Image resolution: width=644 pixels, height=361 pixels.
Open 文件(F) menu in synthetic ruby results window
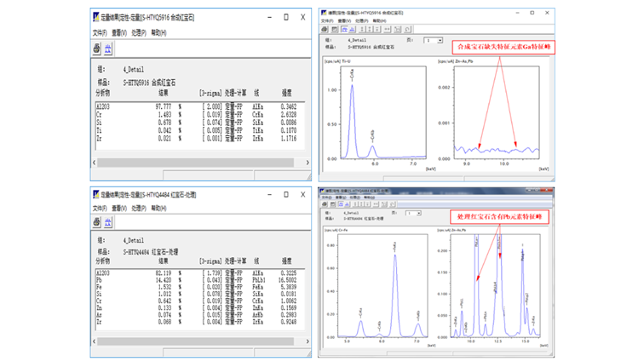click(99, 33)
